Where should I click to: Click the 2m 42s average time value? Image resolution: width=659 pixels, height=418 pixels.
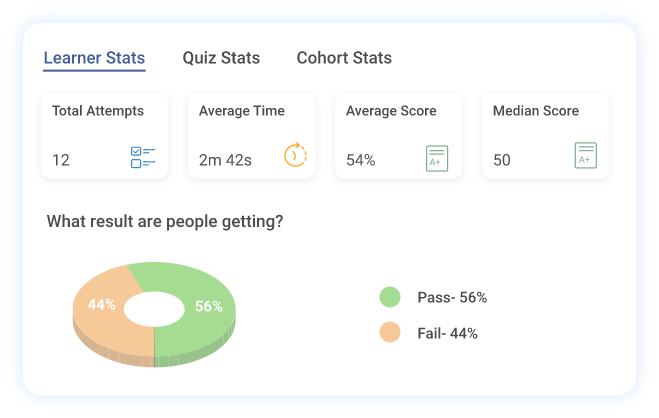click(226, 160)
